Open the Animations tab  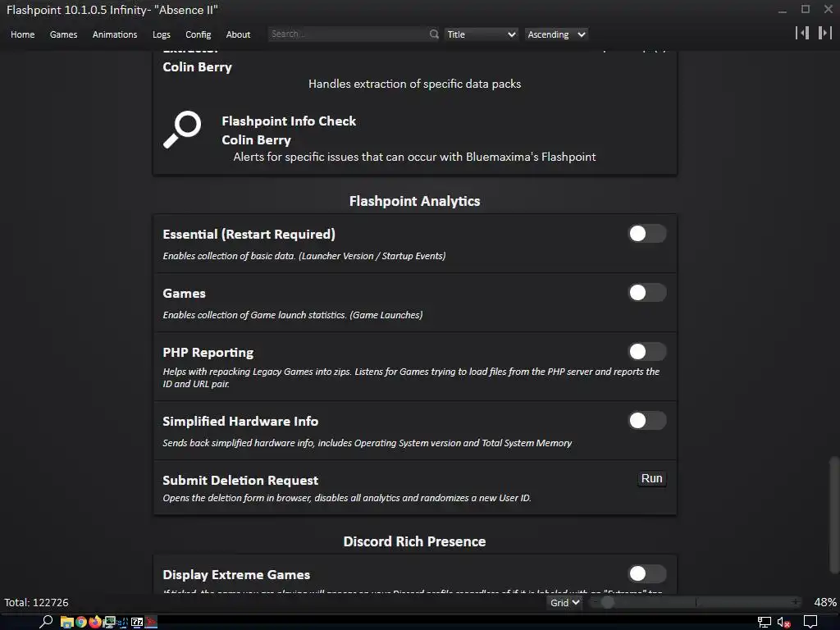click(x=115, y=34)
